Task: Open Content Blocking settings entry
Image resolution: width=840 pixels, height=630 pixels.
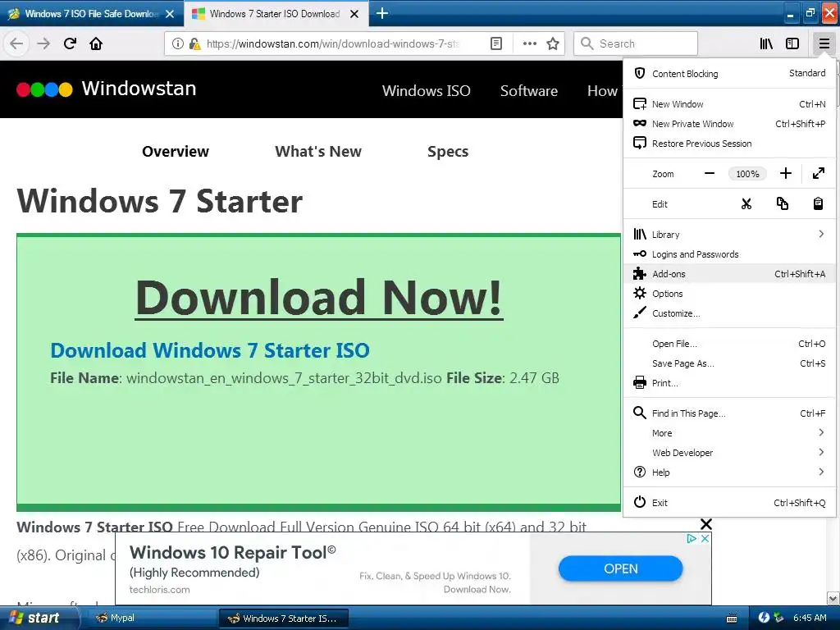Action: click(729, 73)
